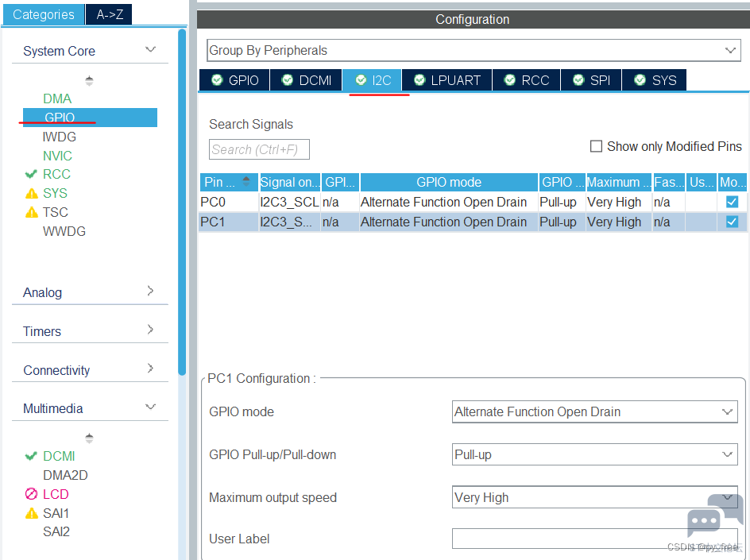Image resolution: width=750 pixels, height=560 pixels.
Task: Open the Group By Peripherals dropdown
Action: [474, 50]
